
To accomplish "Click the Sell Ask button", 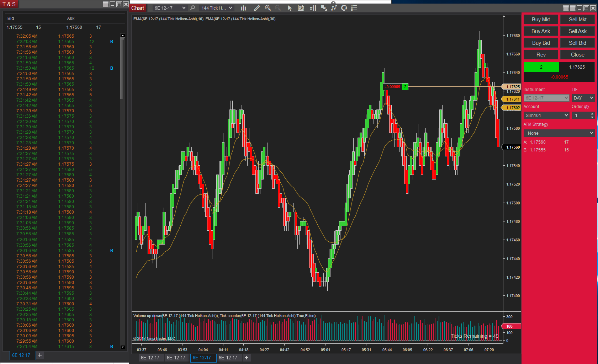I will (577, 31).
